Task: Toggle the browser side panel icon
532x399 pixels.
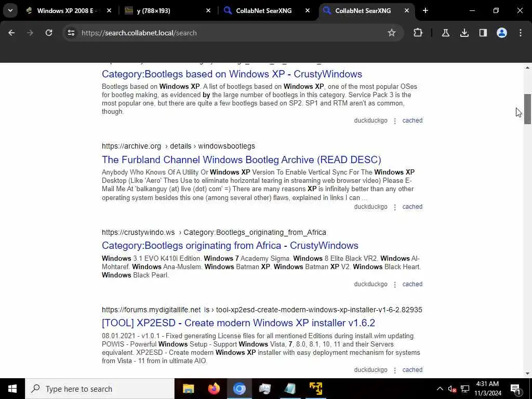Action: [483, 33]
